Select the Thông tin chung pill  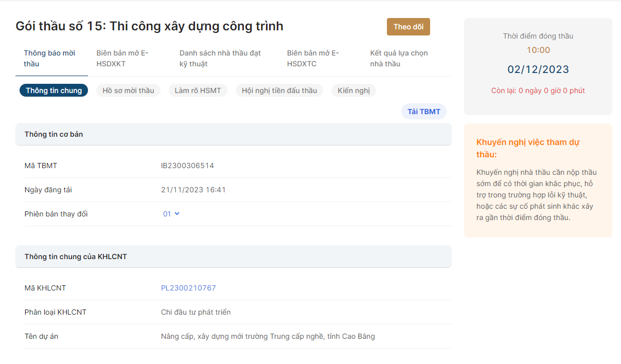[54, 90]
